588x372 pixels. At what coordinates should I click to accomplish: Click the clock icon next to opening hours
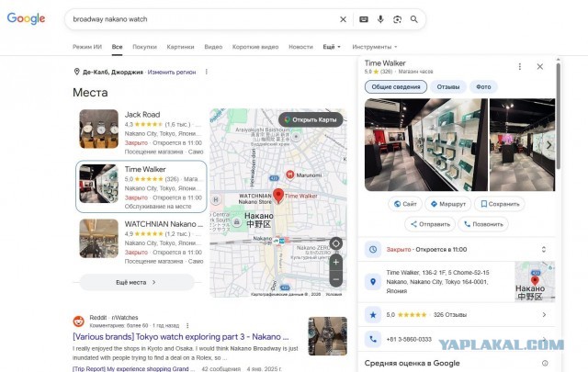[x=373, y=249]
